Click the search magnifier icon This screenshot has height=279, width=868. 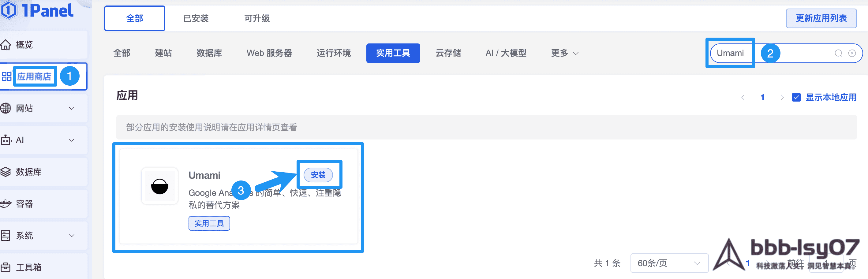tap(838, 53)
